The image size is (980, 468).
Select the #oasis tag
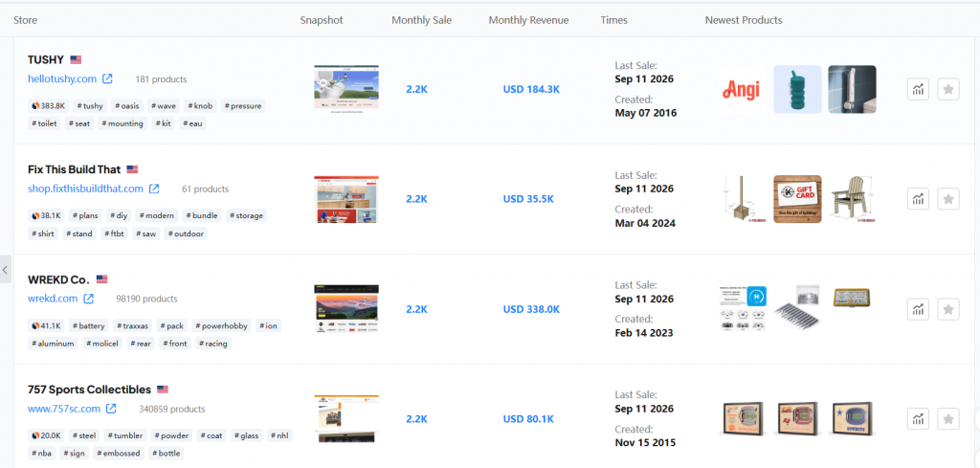[127, 105]
